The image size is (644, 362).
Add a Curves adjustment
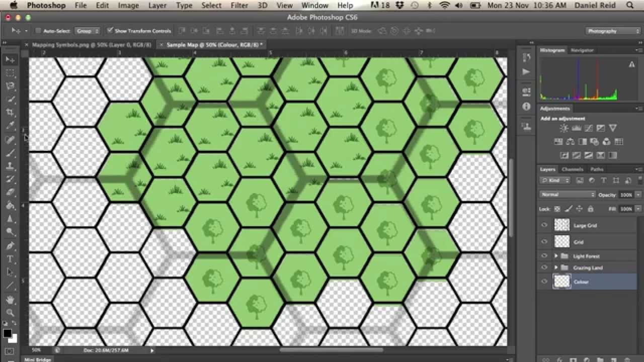588,129
